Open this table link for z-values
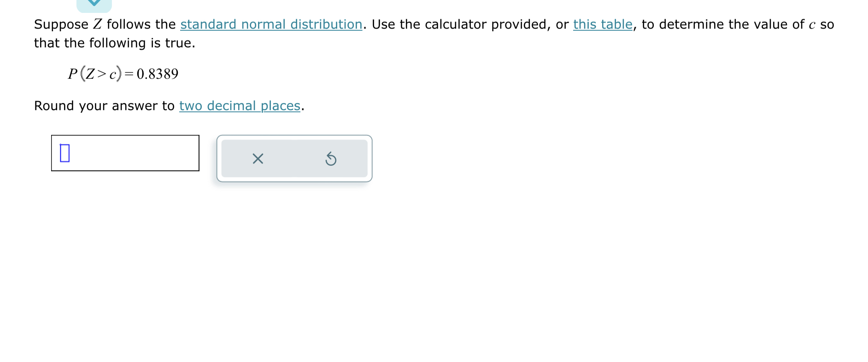The width and height of the screenshot is (868, 362). coord(602,24)
